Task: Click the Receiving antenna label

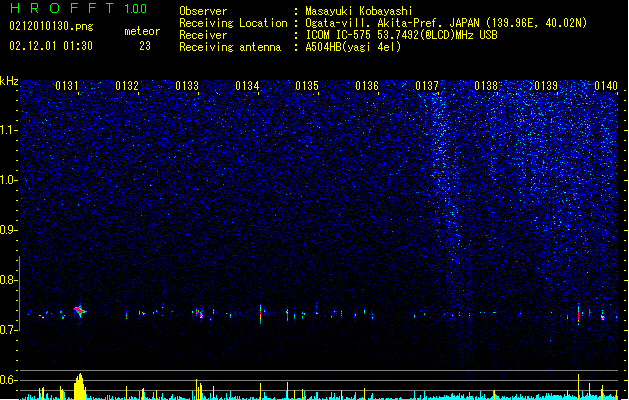Action: point(230,47)
